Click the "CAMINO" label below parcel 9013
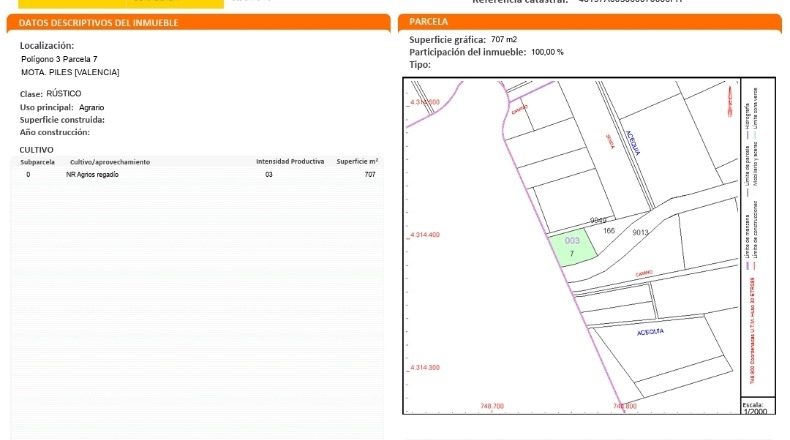 pos(644,274)
